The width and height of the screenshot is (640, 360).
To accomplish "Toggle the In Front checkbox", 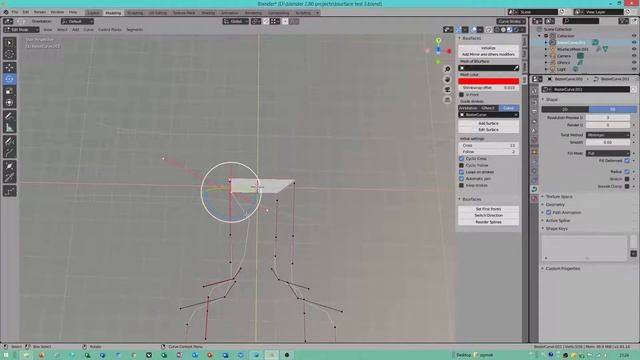I will point(462,95).
